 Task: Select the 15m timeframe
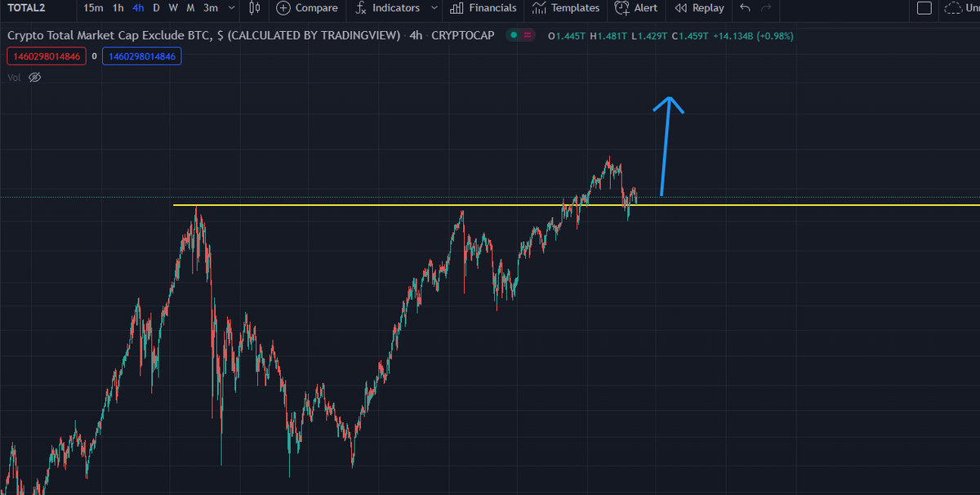click(x=93, y=8)
